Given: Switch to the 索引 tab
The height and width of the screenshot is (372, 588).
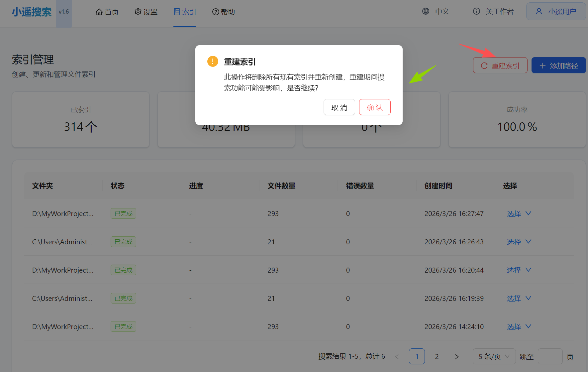Looking at the screenshot, I should tap(185, 12).
